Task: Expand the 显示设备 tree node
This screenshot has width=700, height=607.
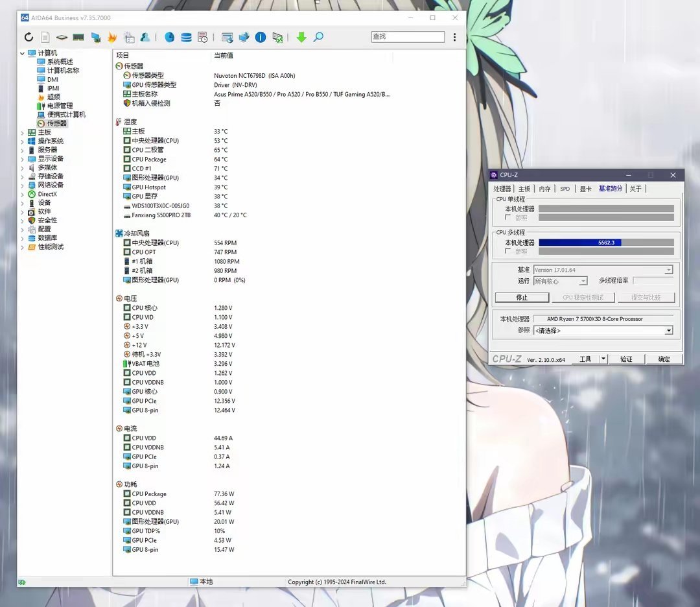Action: click(x=22, y=159)
